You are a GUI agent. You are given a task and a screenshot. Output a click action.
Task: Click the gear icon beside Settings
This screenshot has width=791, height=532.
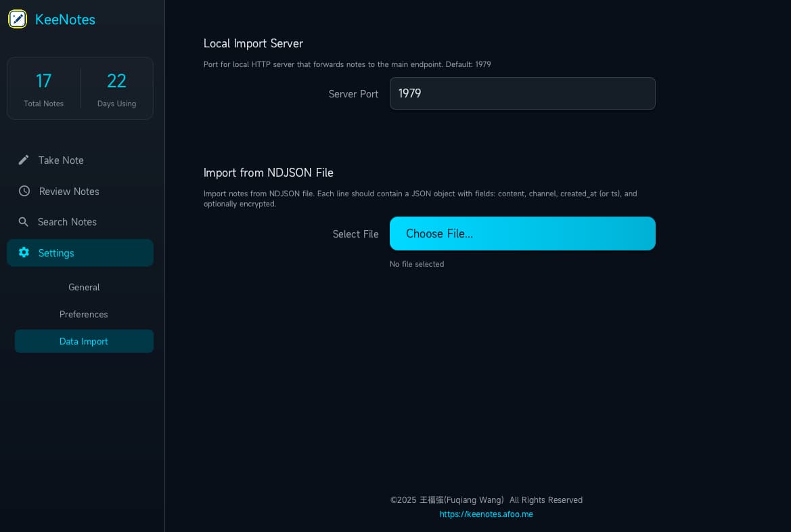point(24,252)
